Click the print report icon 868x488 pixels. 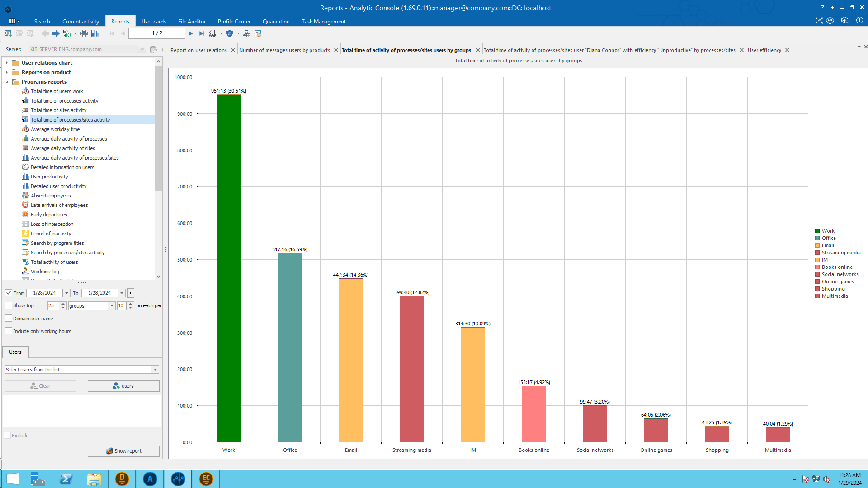click(x=84, y=33)
